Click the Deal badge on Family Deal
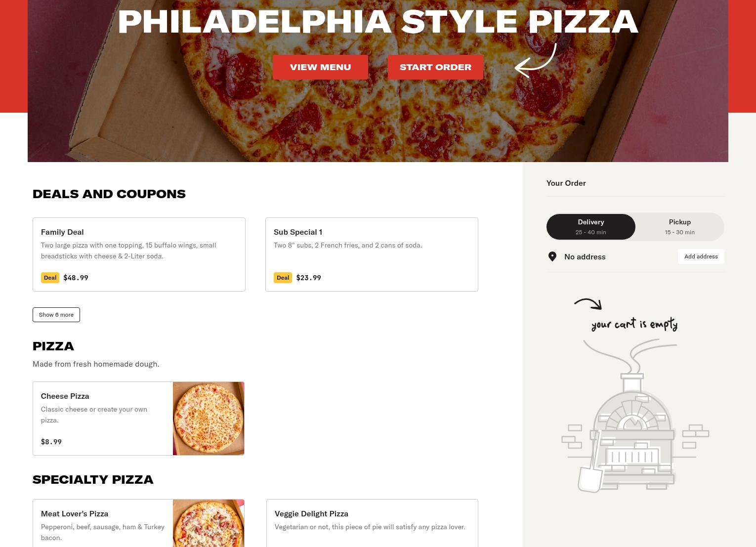The height and width of the screenshot is (547, 756). (50, 278)
